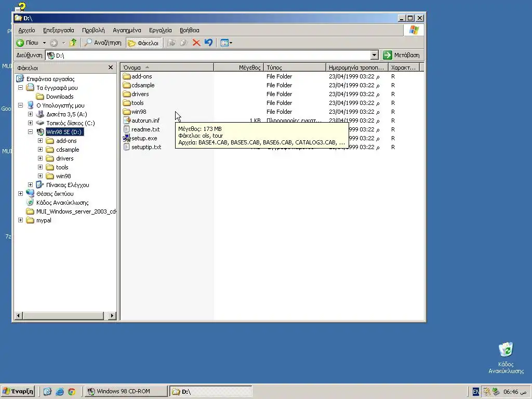532x399 pixels.
Task: Click the red Delete icon
Action: click(196, 43)
